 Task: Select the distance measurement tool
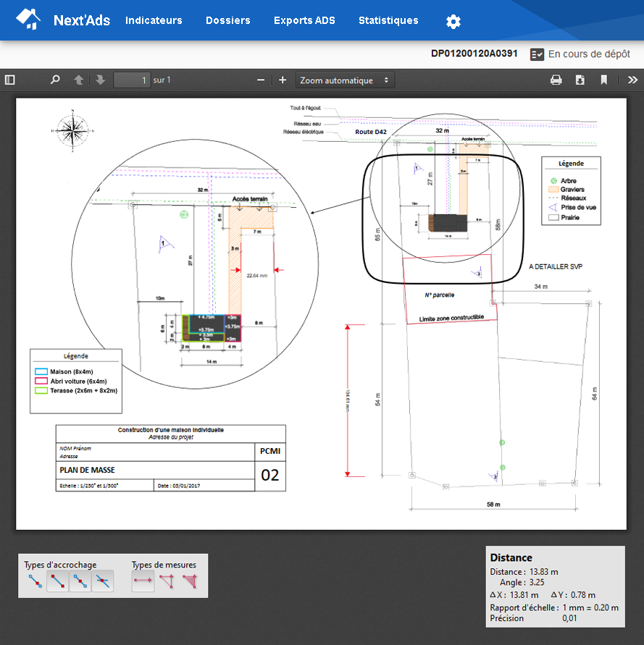point(143,581)
